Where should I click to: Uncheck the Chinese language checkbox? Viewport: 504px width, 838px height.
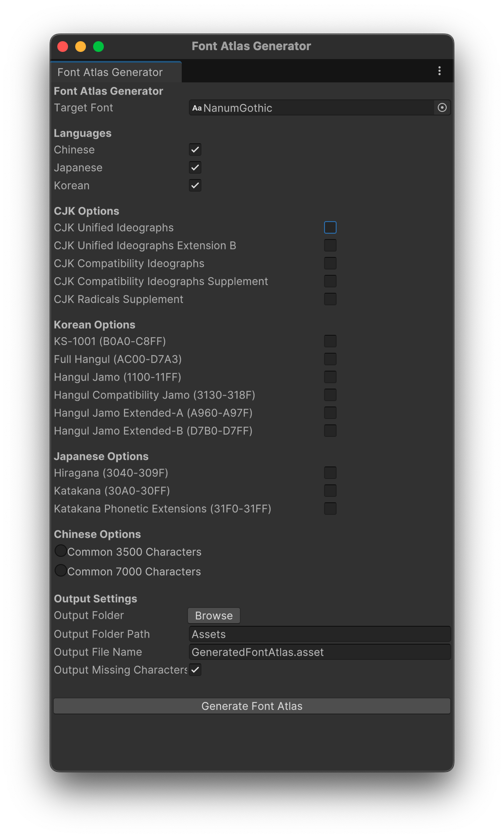195,150
